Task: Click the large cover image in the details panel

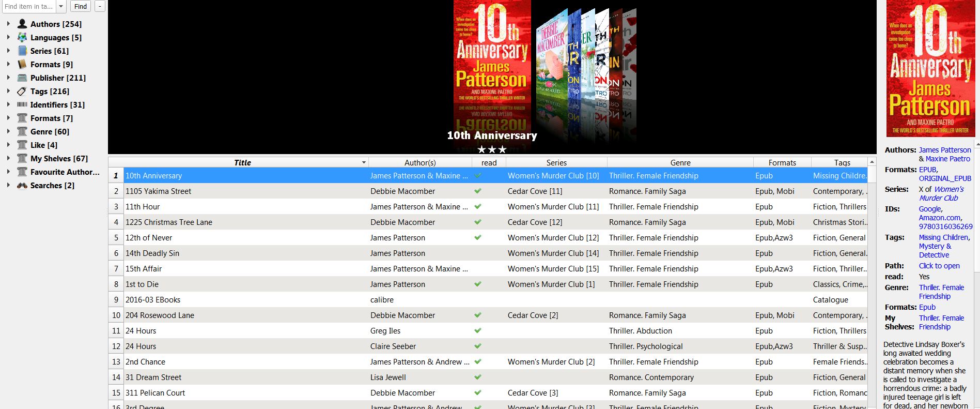Action: (x=931, y=68)
